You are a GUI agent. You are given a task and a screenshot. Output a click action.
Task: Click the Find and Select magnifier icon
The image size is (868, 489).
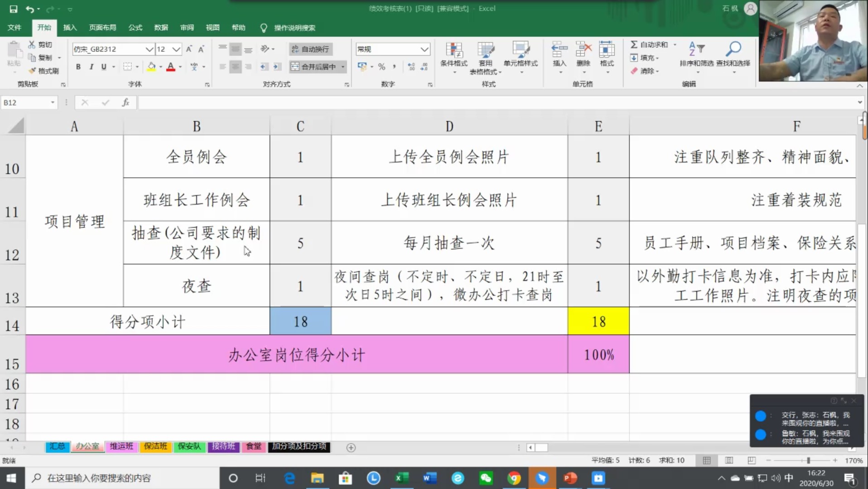[x=733, y=49]
